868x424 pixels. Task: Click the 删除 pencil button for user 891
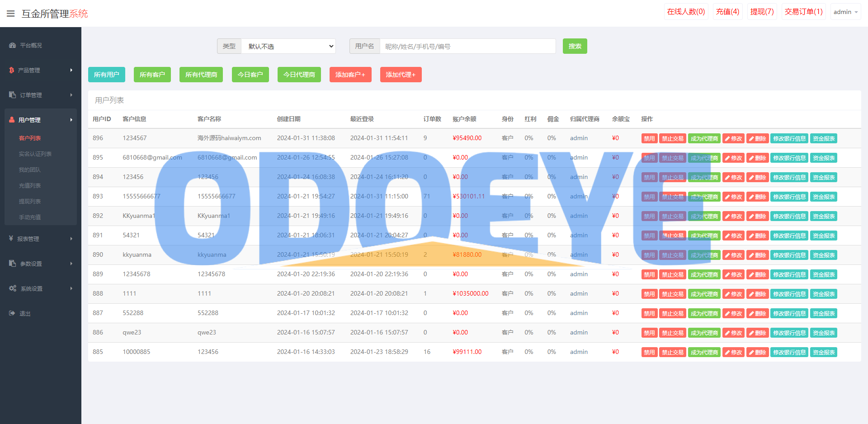tap(757, 236)
